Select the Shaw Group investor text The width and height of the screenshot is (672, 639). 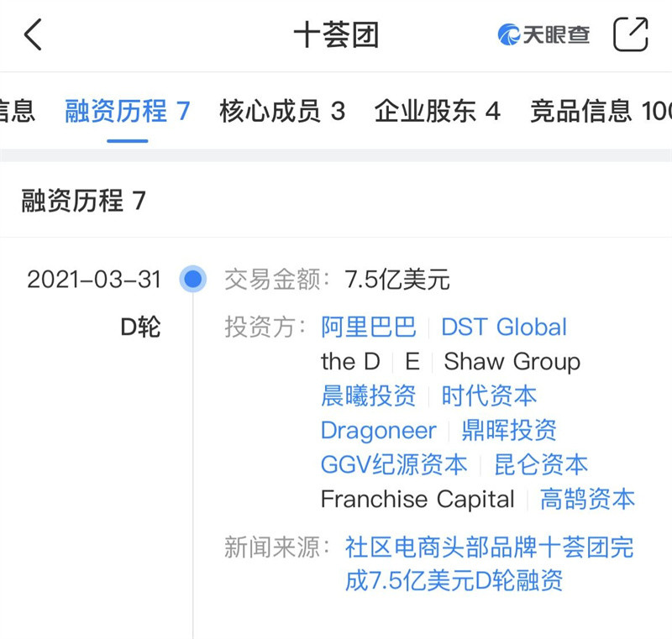pyautogui.click(x=512, y=362)
